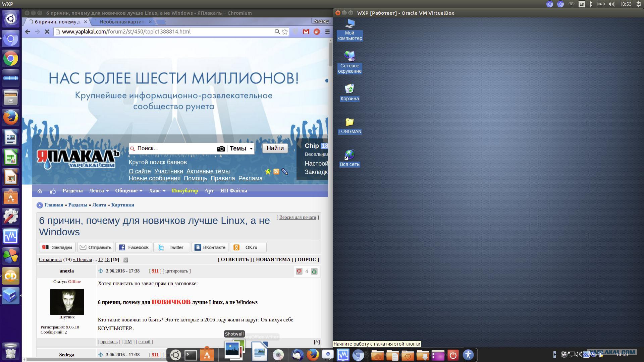Open Разделы in the site nav bar
The image size is (644, 362).
click(x=72, y=191)
